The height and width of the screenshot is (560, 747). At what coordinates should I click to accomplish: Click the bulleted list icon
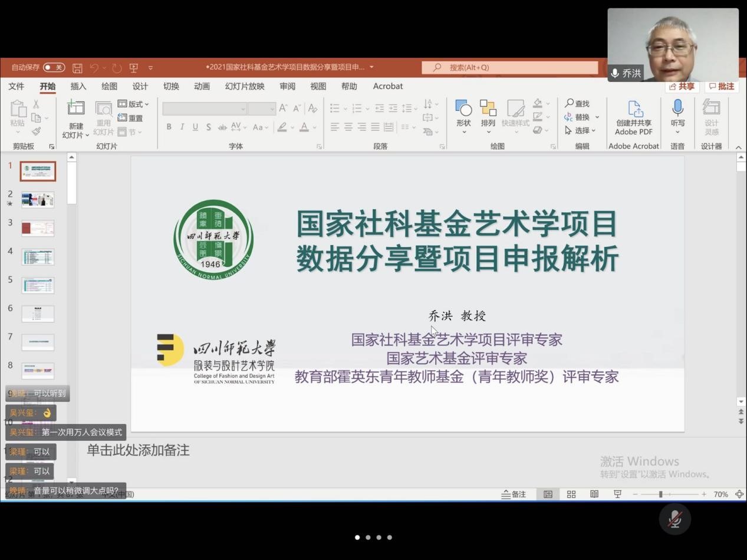click(x=335, y=108)
